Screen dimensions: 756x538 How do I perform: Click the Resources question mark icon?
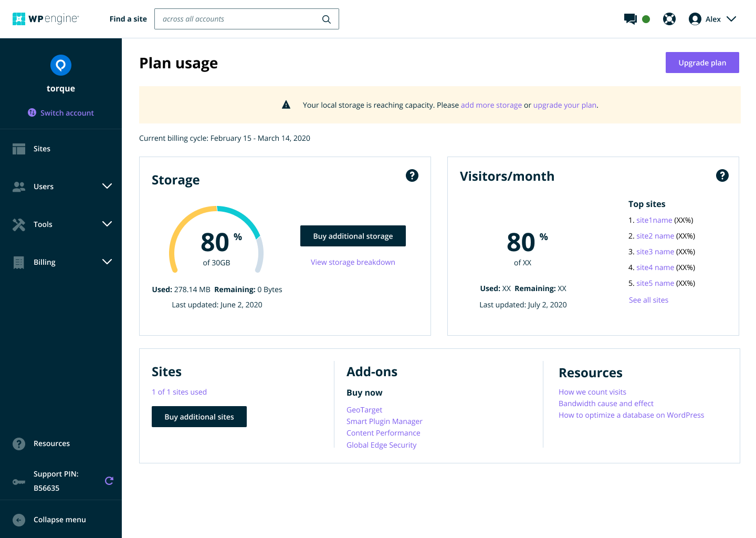coord(19,444)
